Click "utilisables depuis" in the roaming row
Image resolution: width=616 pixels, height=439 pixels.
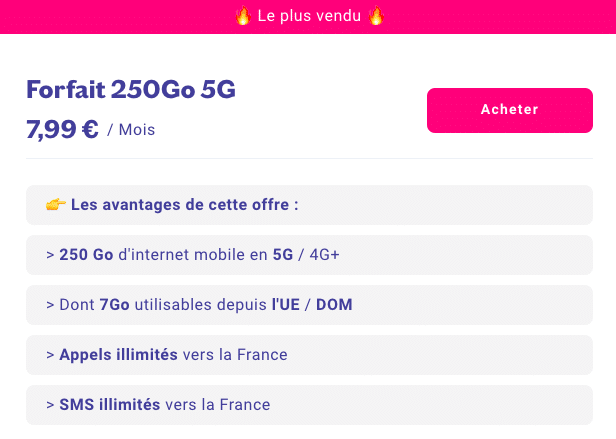[x=203, y=304]
